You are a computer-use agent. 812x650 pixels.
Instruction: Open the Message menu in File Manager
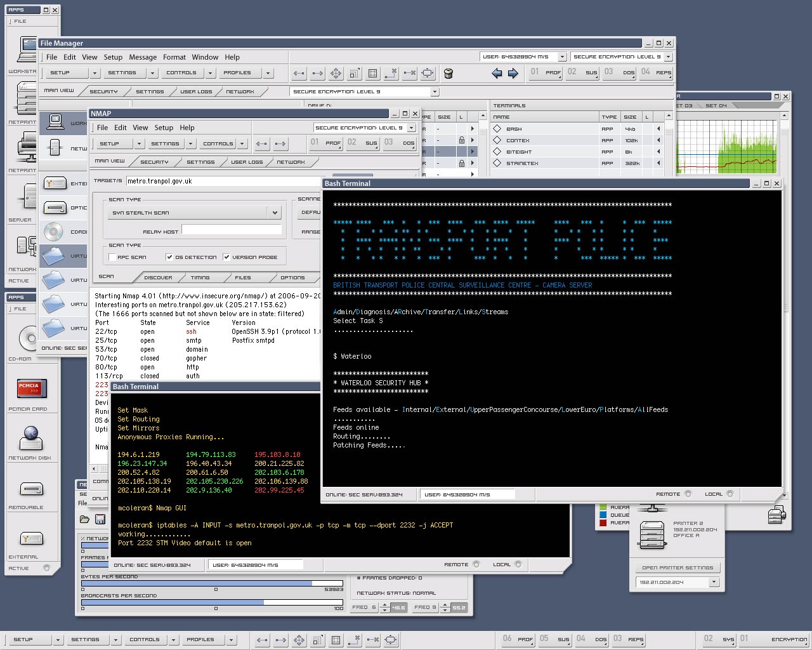coord(143,57)
